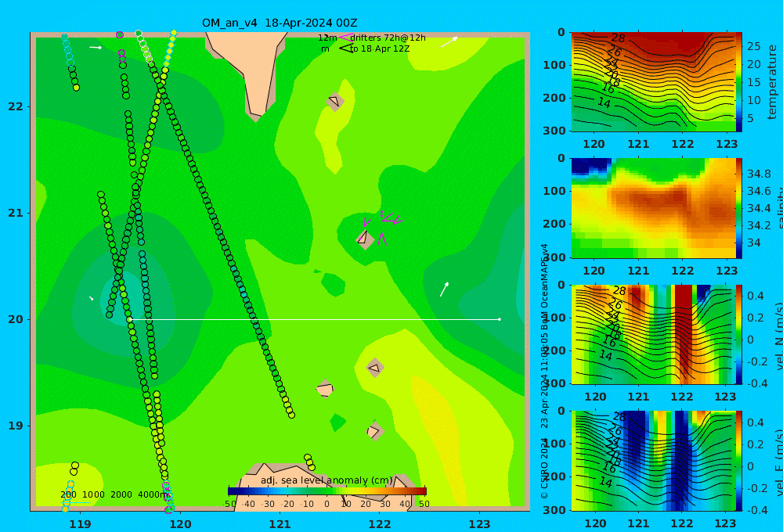Click longitude label 123 on the map axis
783x532 pixels.
480,524
